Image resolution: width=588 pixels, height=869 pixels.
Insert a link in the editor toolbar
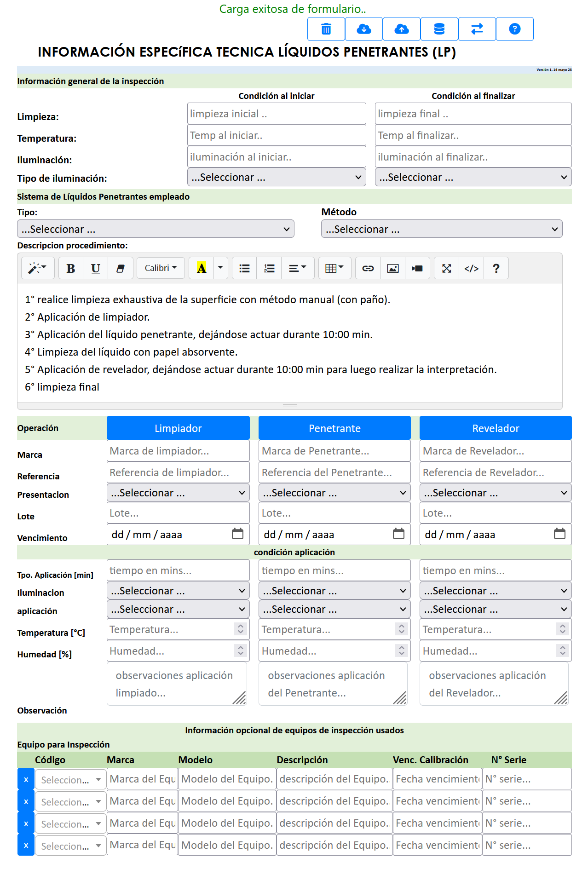(x=368, y=268)
